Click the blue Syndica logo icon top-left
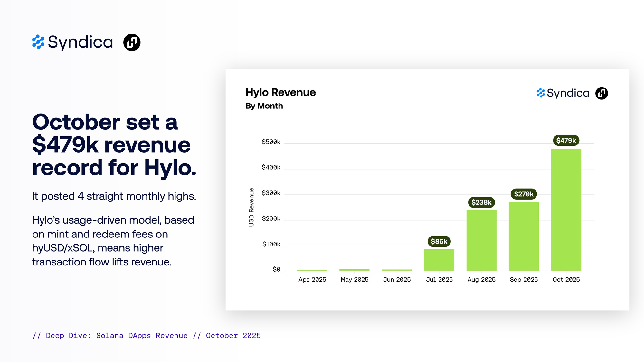The height and width of the screenshot is (362, 644). tap(38, 42)
